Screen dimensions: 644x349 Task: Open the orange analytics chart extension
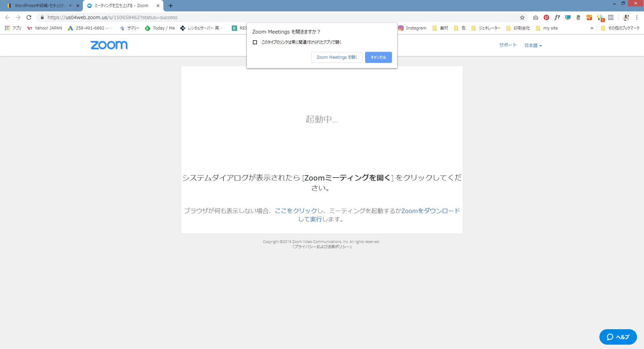coord(589,17)
